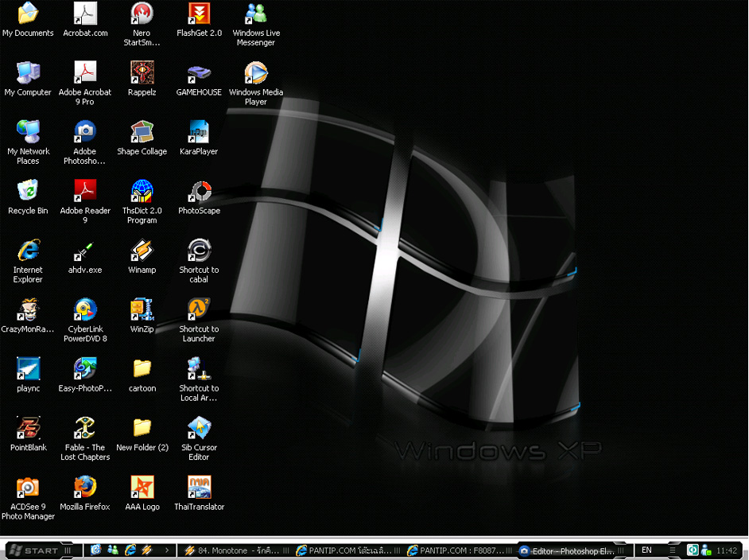
Task: Open the My Documents desktop folder
Action: (x=28, y=21)
